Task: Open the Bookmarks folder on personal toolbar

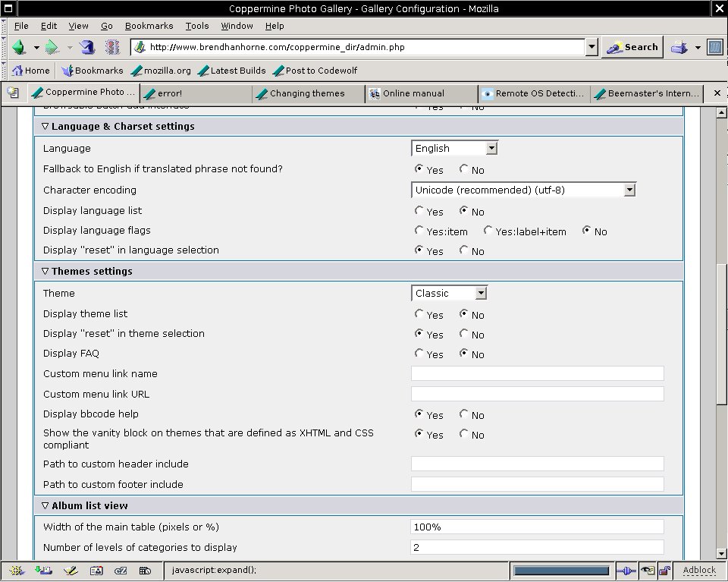Action: pos(93,71)
